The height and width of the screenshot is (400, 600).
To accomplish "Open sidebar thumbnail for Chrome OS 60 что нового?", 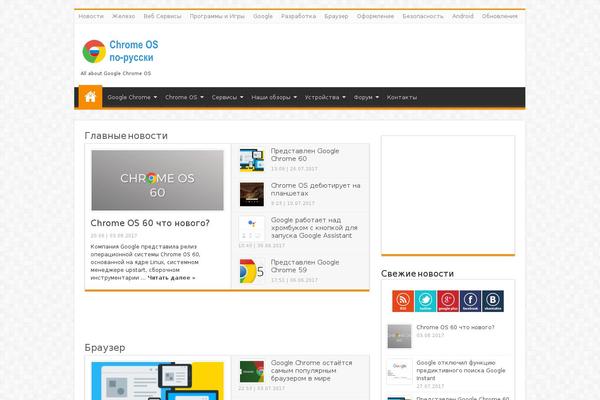I will [399, 336].
